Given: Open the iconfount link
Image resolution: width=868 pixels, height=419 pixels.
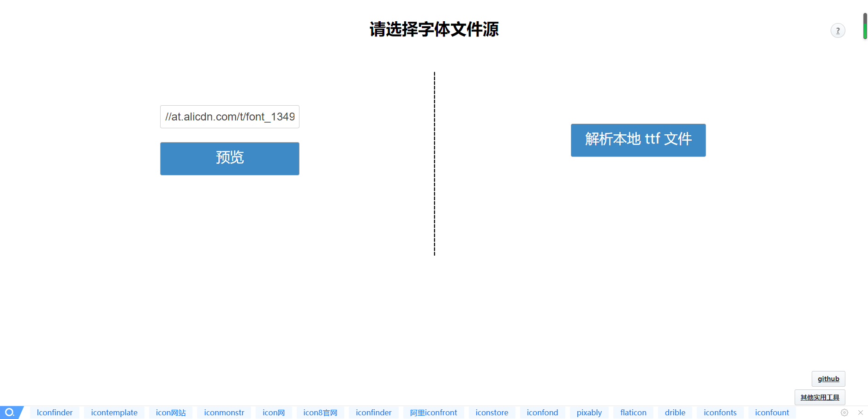Looking at the screenshot, I should click(x=772, y=412).
